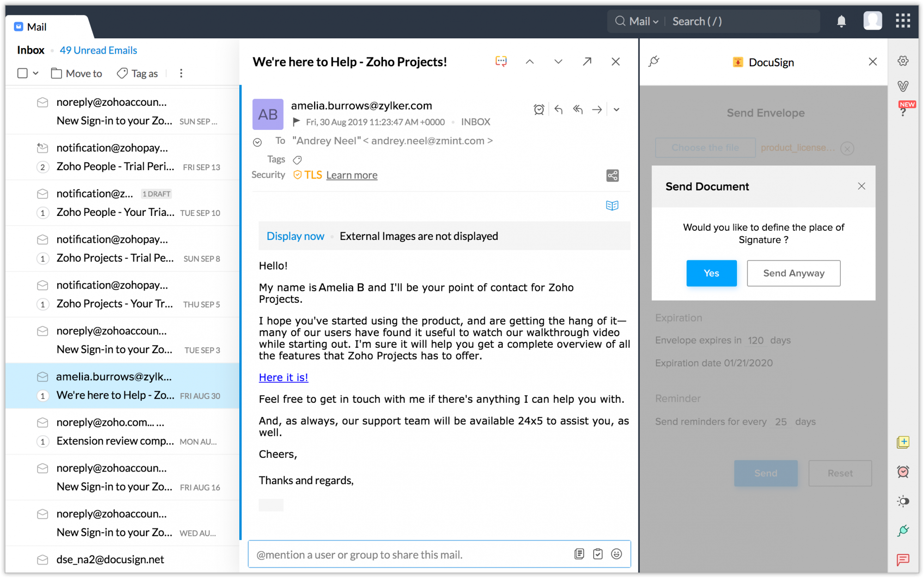The height and width of the screenshot is (578, 924).
Task: Click the Inbox tab label
Action: (x=31, y=50)
